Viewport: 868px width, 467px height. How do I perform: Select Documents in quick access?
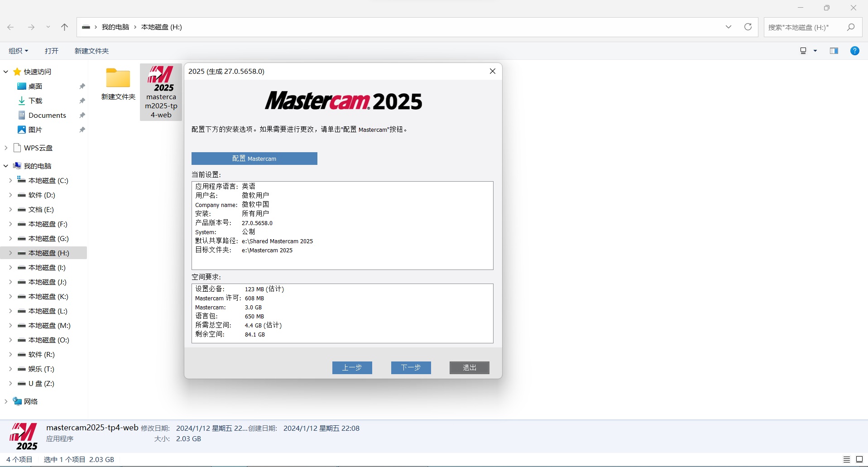click(x=47, y=115)
